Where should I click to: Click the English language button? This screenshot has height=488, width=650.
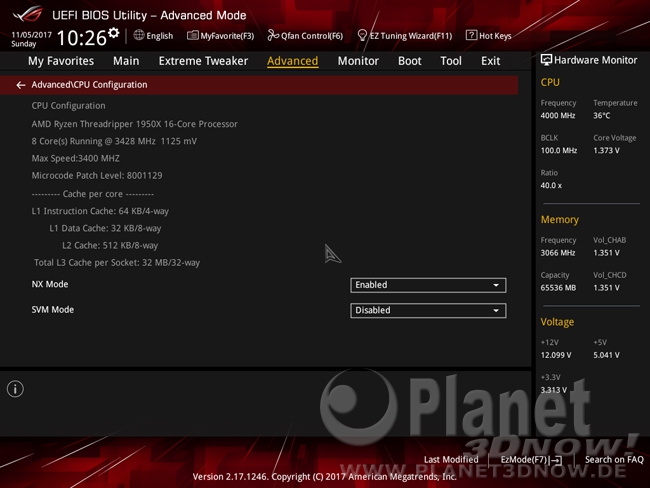click(153, 36)
